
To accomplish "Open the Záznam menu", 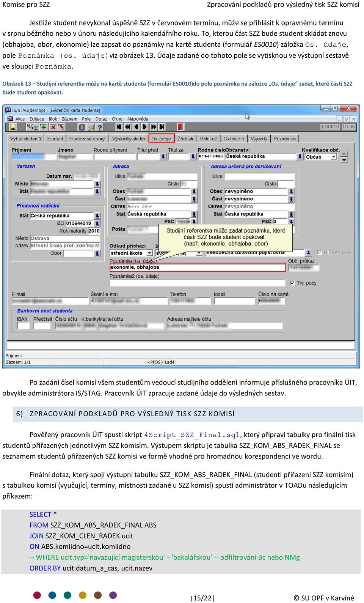I will (69, 119).
